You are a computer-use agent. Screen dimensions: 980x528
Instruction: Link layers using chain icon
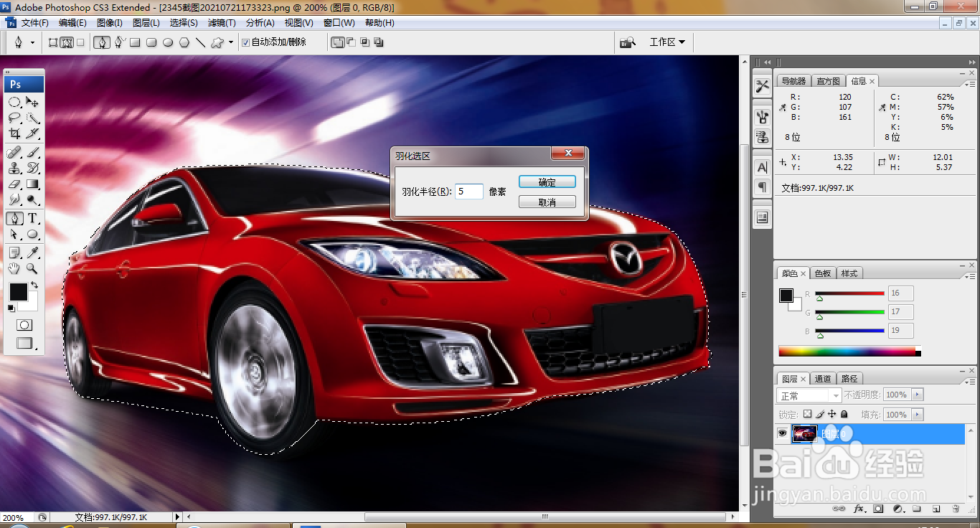(838, 509)
